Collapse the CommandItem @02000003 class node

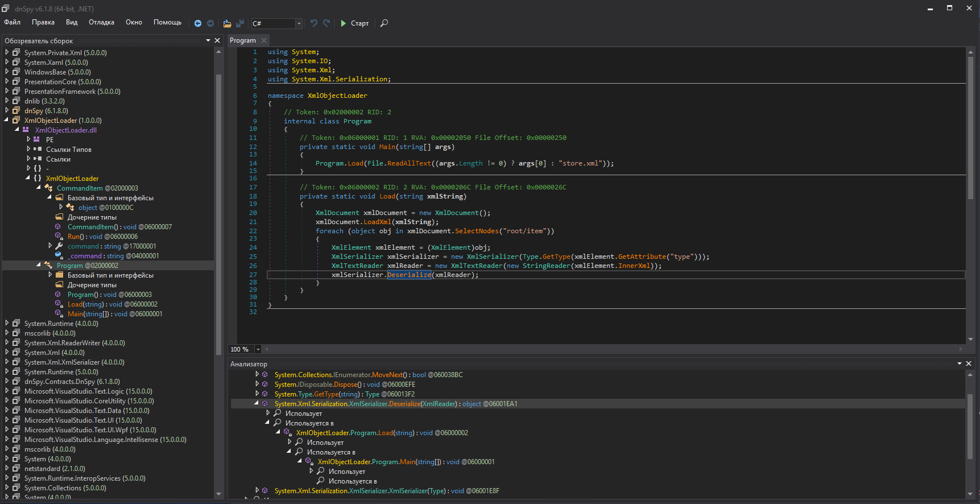point(39,188)
